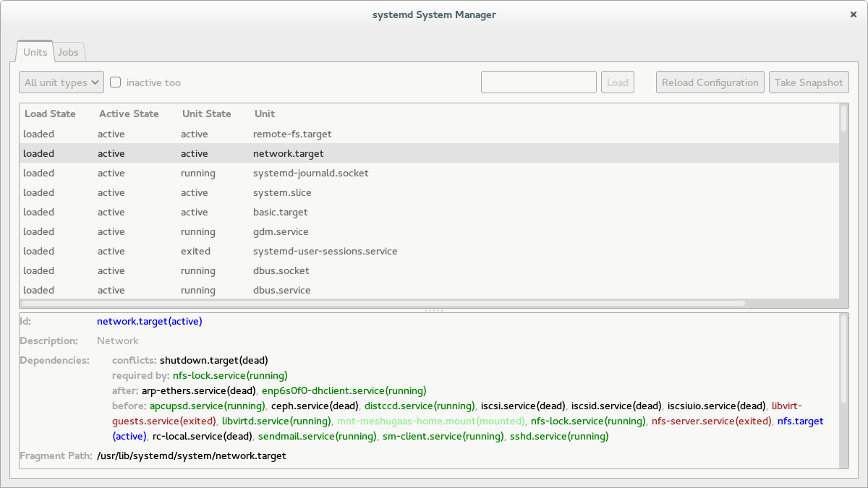Close the systemd System Manager window

854,14
